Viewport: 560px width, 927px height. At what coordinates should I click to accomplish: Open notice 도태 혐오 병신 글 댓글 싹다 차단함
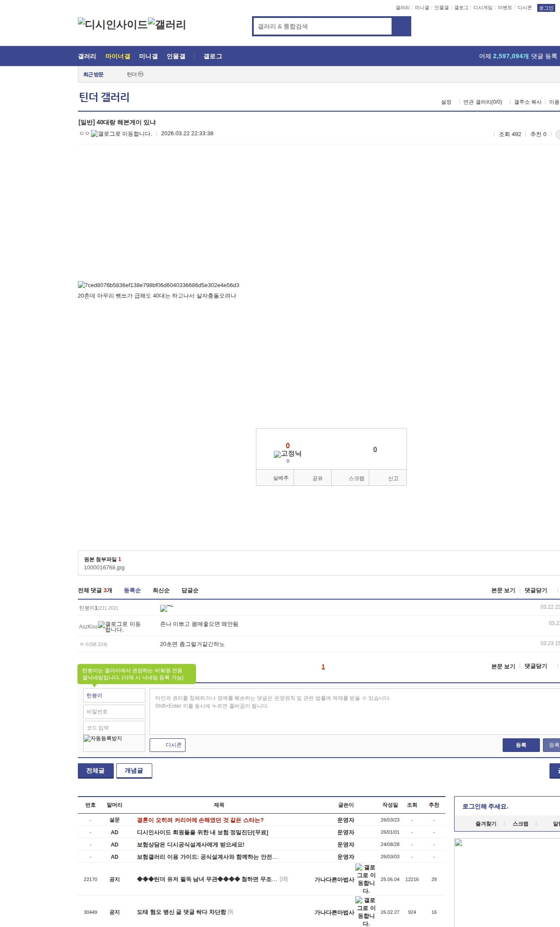pyautogui.click(x=182, y=912)
